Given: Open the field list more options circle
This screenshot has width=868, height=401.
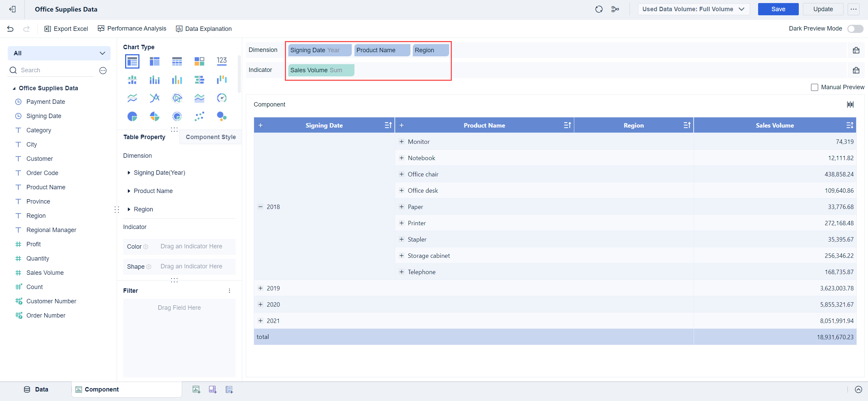Looking at the screenshot, I should pyautogui.click(x=103, y=70).
